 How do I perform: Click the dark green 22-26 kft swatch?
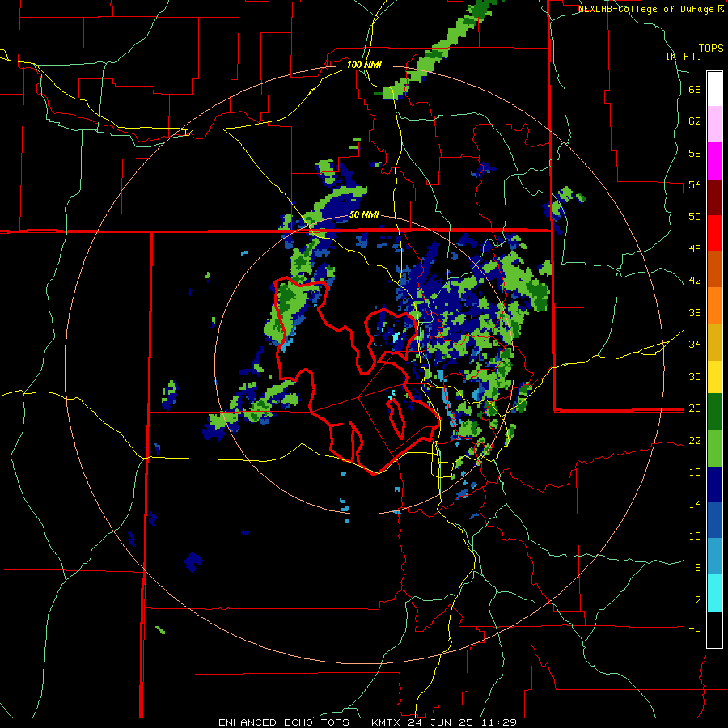(x=714, y=412)
